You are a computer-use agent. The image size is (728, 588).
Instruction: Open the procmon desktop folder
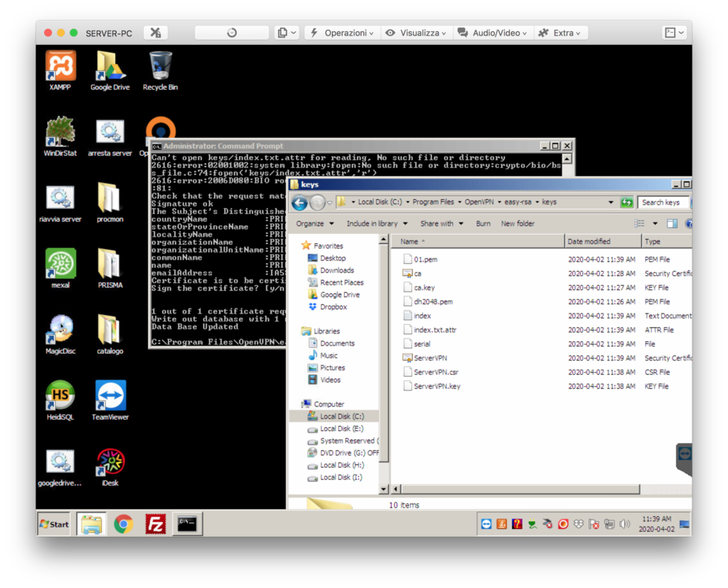110,203
